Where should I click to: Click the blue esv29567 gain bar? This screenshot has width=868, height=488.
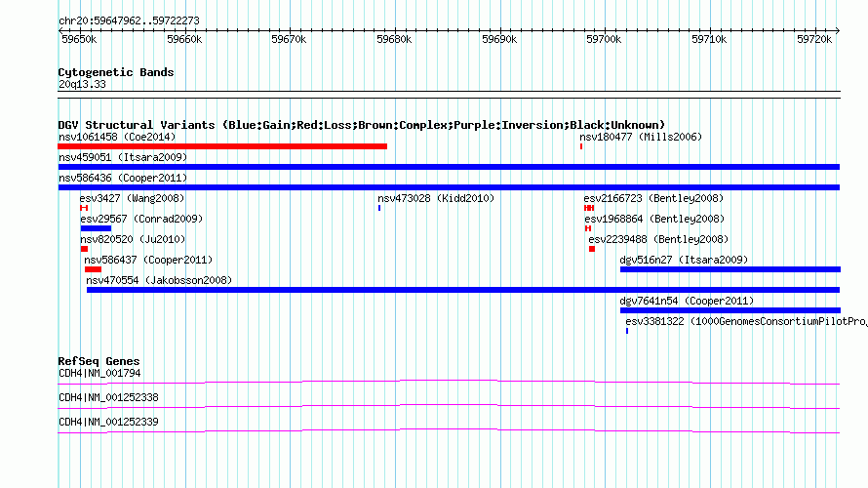[96, 228]
